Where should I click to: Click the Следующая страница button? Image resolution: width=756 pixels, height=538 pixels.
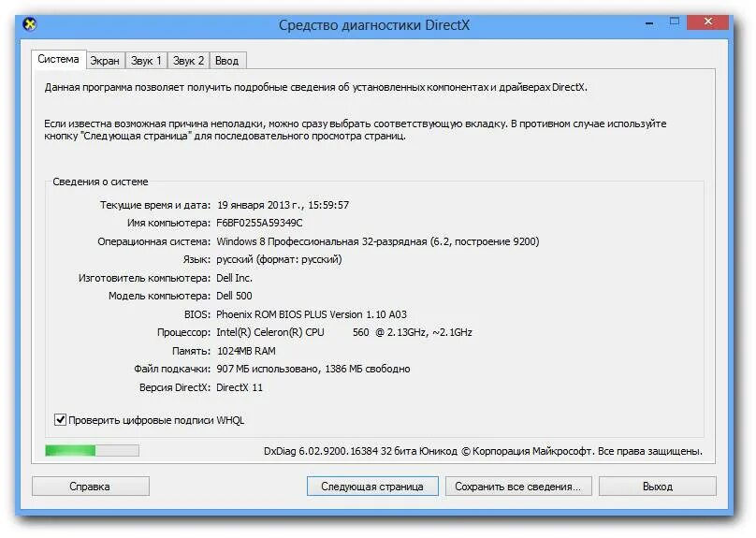[372, 487]
